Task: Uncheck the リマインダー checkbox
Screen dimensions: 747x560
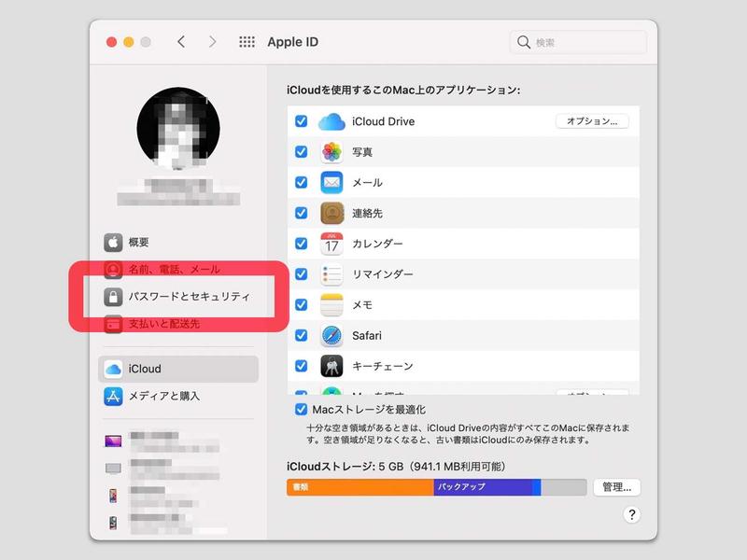Action: [x=301, y=273]
